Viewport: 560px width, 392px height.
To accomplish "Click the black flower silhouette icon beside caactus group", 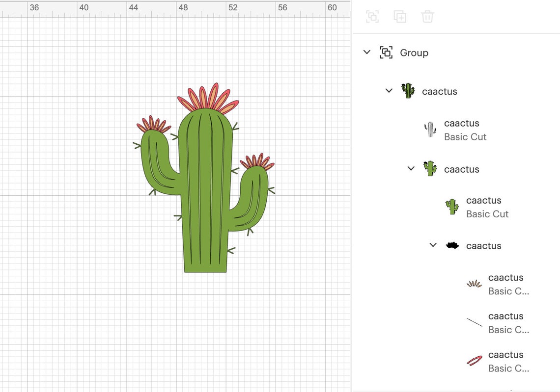I will tap(452, 245).
